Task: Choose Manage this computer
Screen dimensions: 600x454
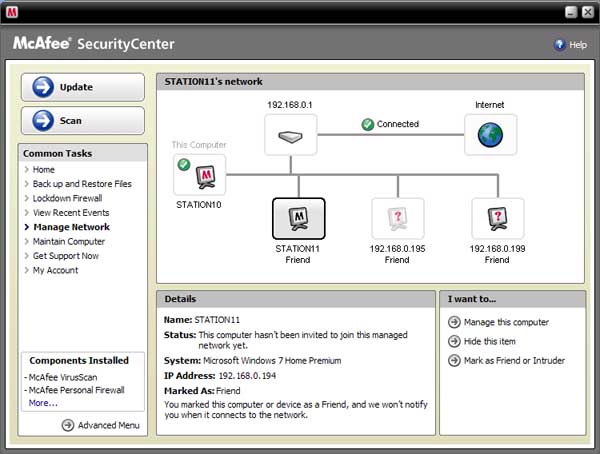Action: point(505,322)
